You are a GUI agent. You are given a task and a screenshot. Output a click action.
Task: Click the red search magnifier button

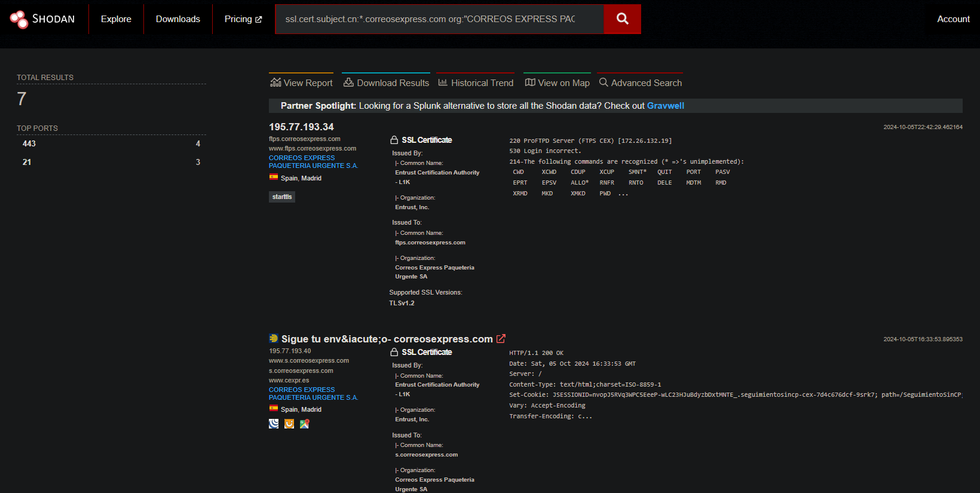(622, 19)
